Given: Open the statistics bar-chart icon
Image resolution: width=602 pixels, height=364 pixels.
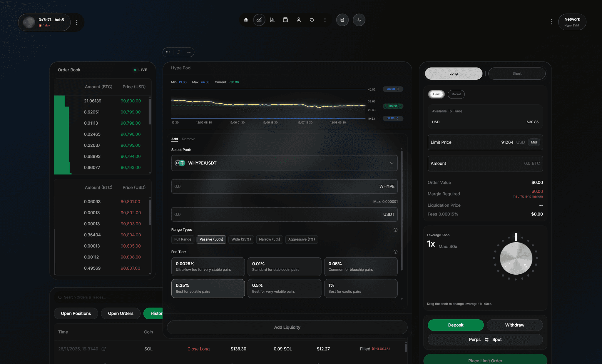Looking at the screenshot, I should (272, 20).
